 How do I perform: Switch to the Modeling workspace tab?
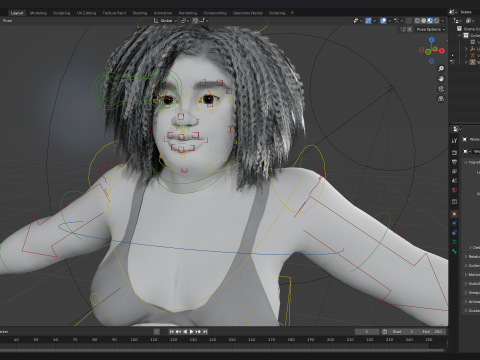[x=38, y=13]
